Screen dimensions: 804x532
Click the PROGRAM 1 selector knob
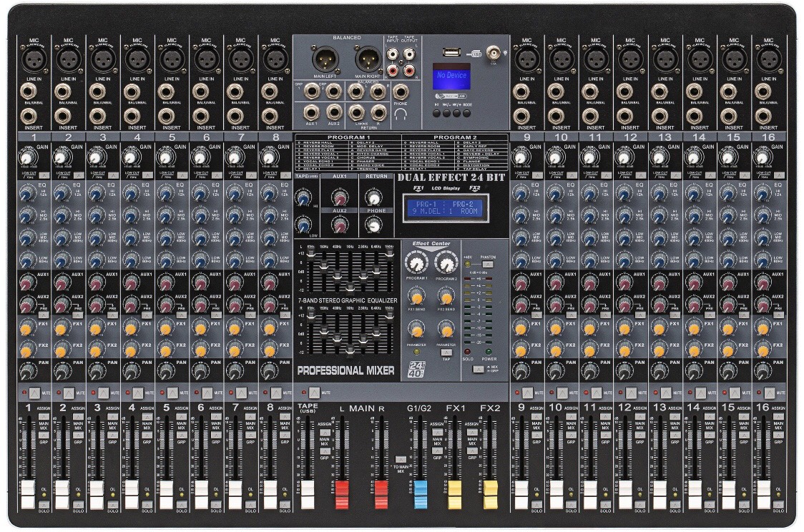(x=416, y=263)
